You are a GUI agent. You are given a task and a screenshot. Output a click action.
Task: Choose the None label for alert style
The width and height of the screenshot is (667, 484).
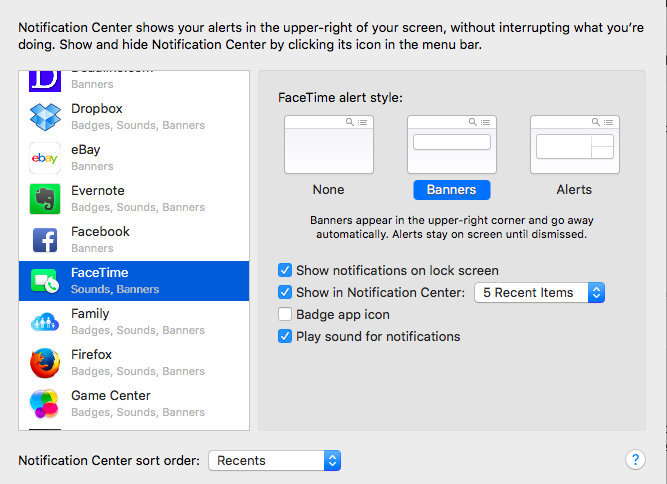tap(328, 189)
